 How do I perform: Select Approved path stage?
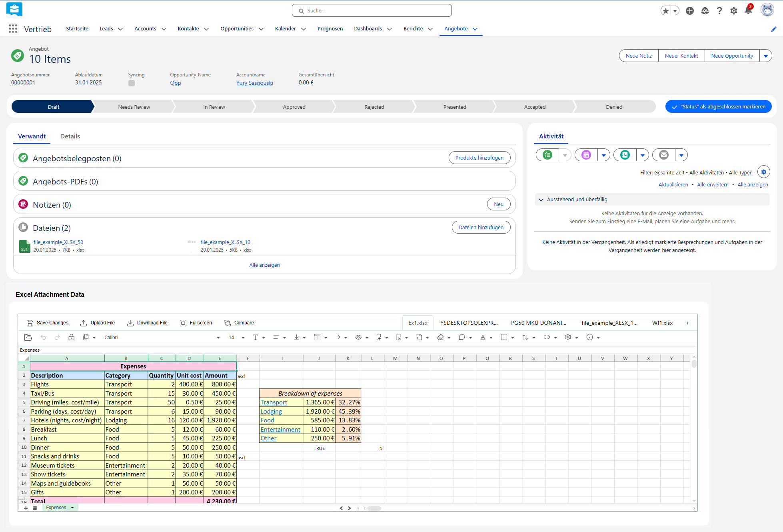pos(294,107)
